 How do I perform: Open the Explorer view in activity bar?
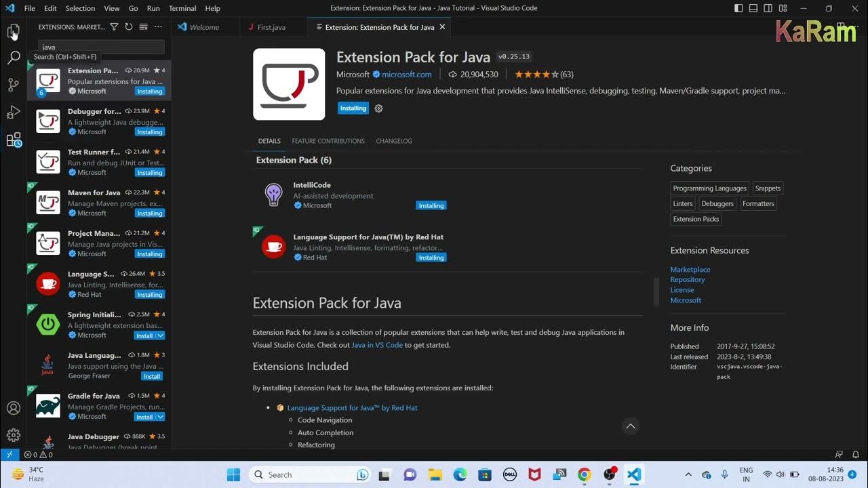coord(14,31)
